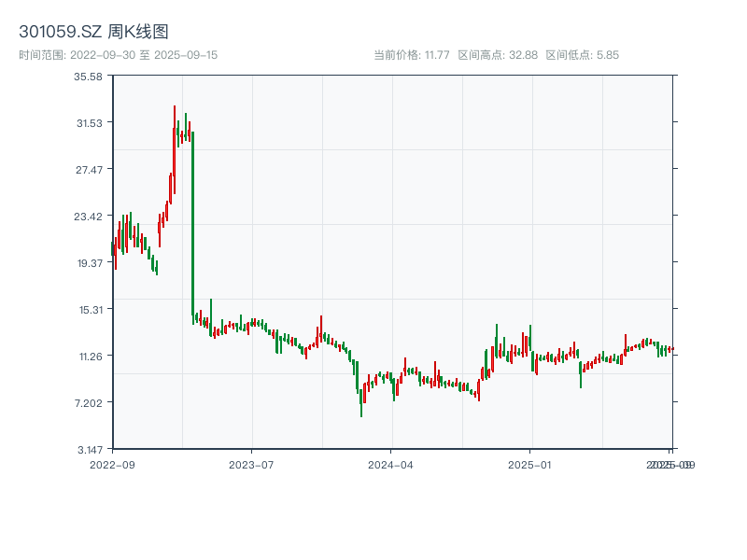
Task: Select the 时间范围 date range text
Action: pos(118,55)
